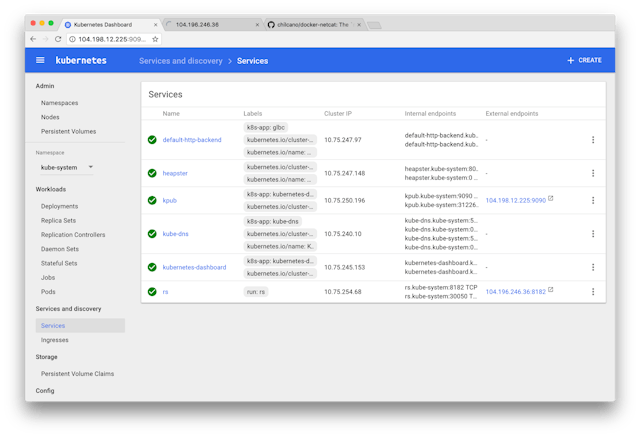This screenshot has height=437, width=640.
Task: Click the browser forward arrow
Action: tap(46, 39)
